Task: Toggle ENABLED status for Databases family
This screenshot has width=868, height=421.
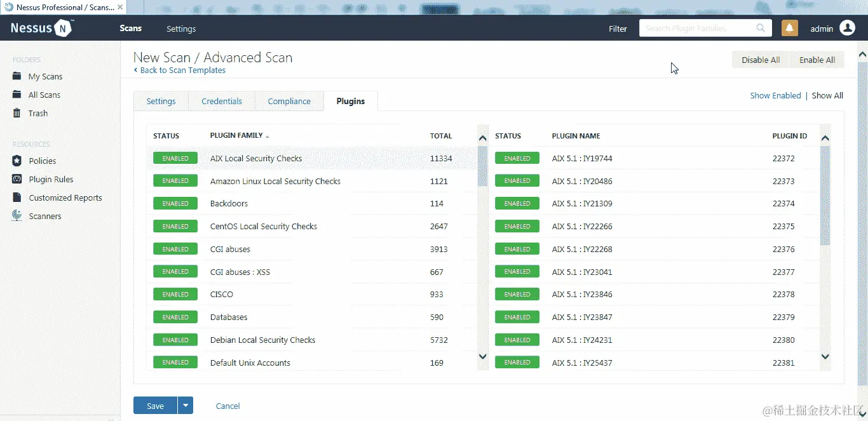Action: [175, 317]
